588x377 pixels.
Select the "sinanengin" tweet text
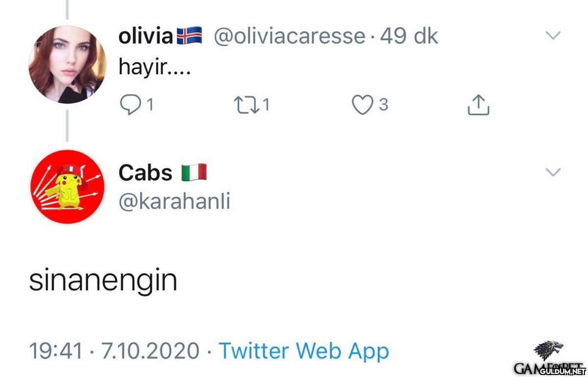tap(103, 280)
